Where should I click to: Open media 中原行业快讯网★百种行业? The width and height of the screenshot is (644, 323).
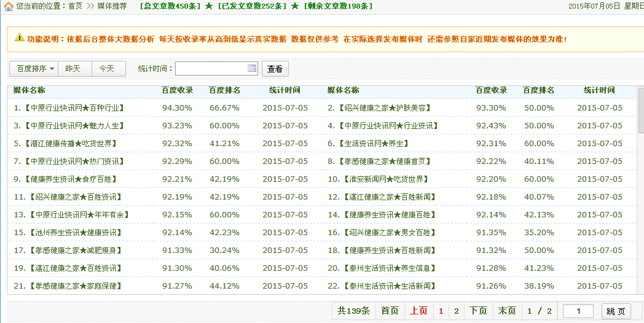coord(74,108)
